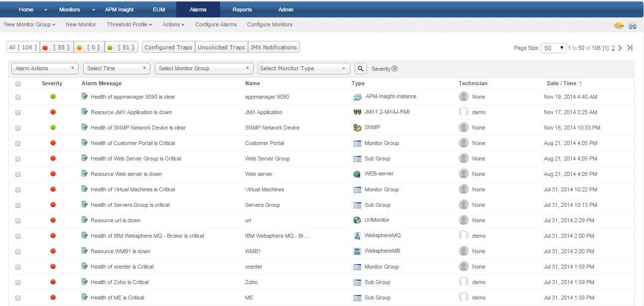Select the WEB-server globe icon
The image size is (644, 306).
[x=357, y=174]
